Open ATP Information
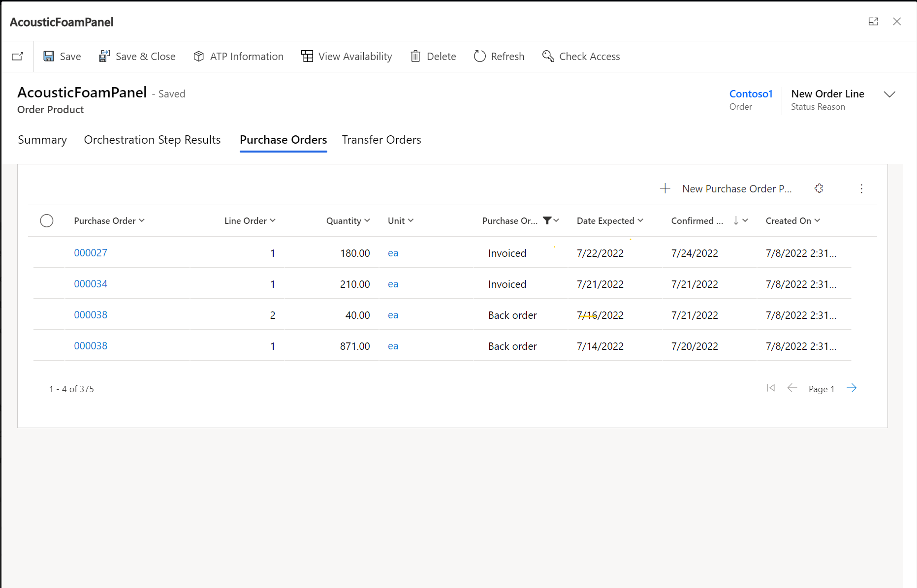 (199, 56)
